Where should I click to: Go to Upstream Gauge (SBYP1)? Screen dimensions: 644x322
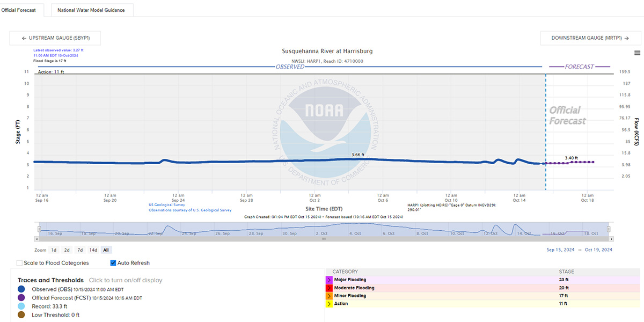click(x=55, y=38)
